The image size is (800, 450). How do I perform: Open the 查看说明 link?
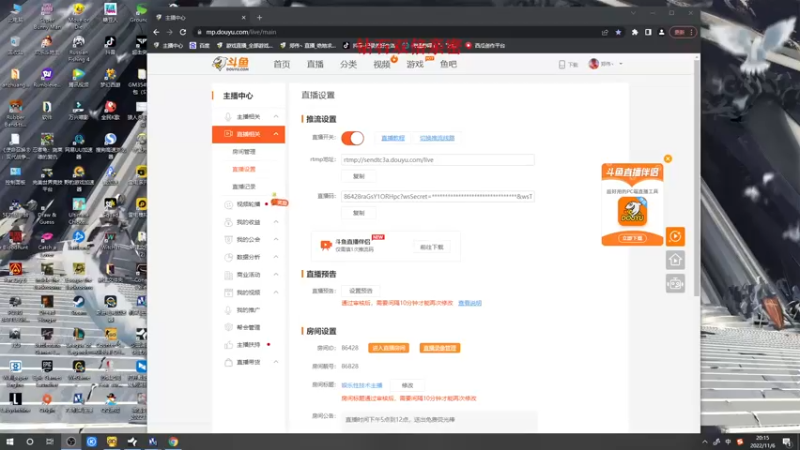(x=470, y=303)
